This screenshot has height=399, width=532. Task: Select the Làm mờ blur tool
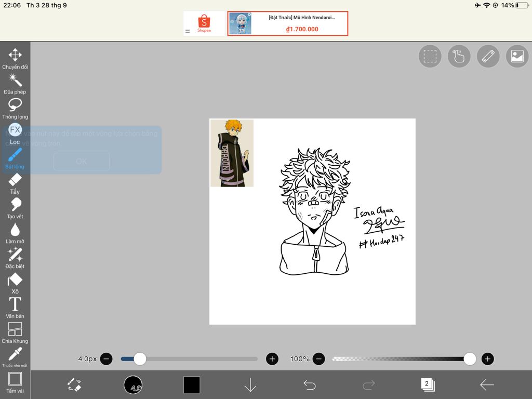coord(15,233)
